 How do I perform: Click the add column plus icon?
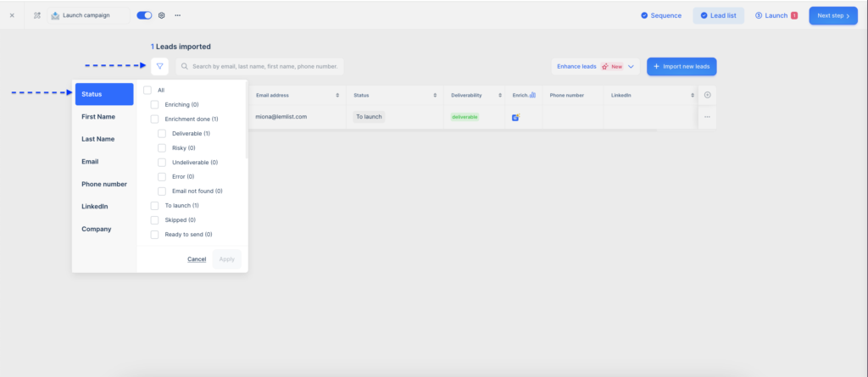click(x=707, y=95)
